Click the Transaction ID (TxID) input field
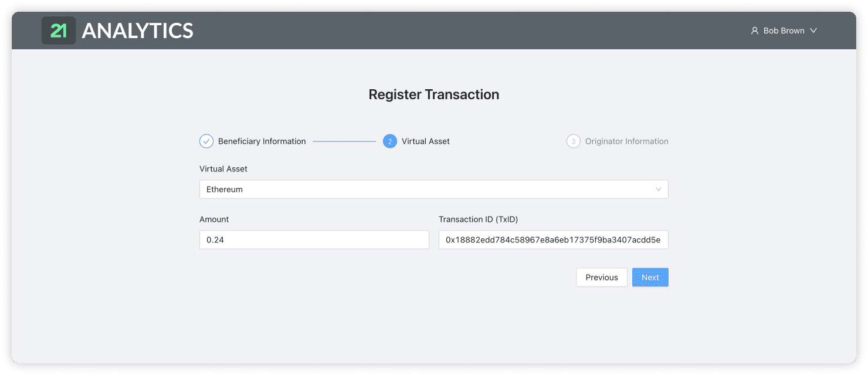Screen dimensions: 868x375 [553, 240]
